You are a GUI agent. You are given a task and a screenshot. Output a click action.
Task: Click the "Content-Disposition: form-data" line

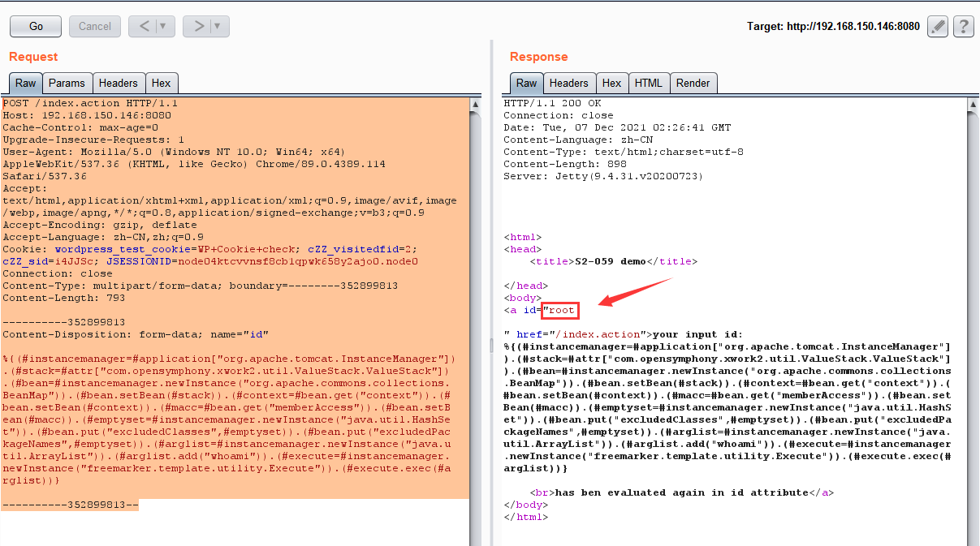(136, 334)
